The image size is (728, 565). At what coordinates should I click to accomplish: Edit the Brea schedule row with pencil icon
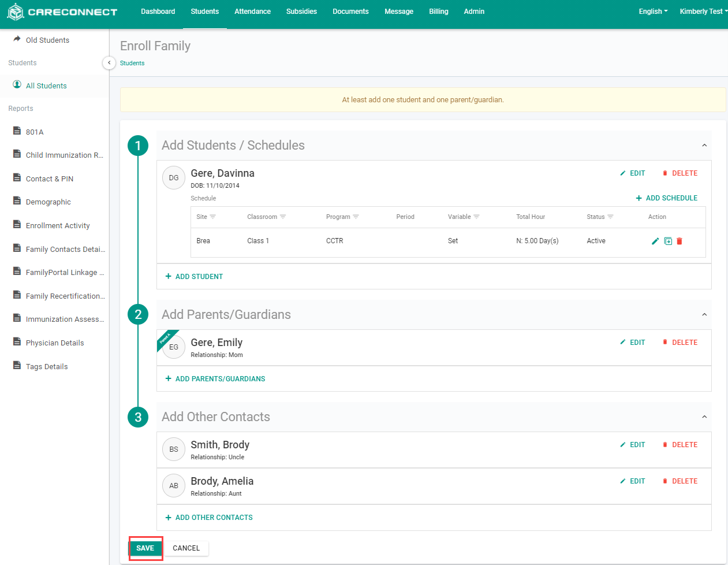tap(655, 241)
